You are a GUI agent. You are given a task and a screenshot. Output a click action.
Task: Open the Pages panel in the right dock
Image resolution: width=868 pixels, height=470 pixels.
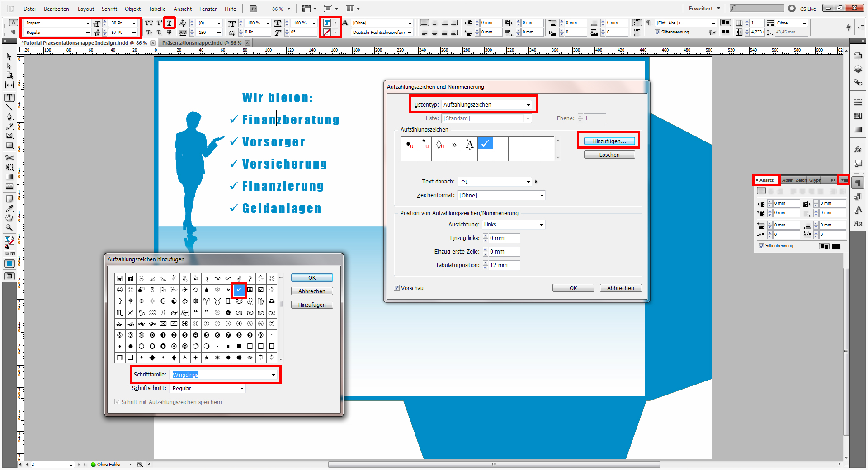pos(859,56)
